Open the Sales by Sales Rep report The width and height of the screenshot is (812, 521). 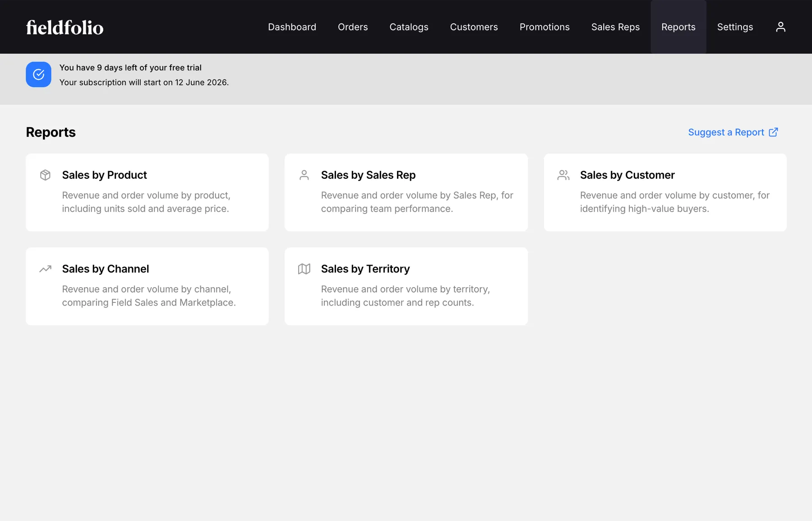click(x=406, y=192)
